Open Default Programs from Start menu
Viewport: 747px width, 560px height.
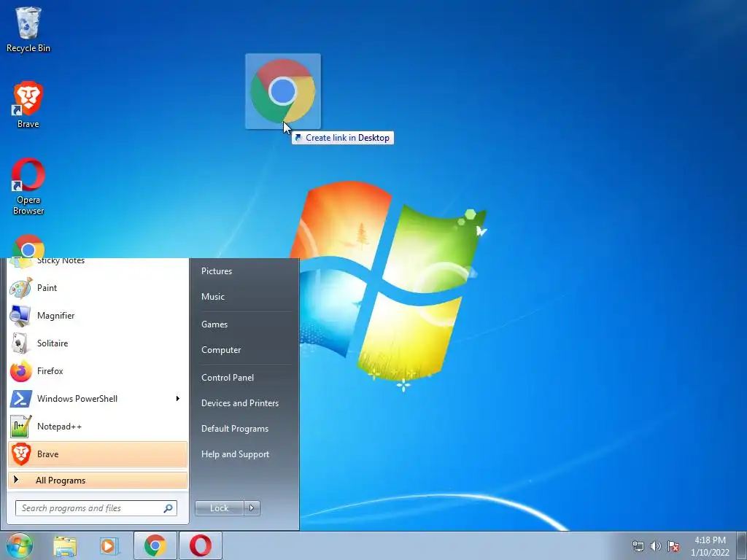234,429
